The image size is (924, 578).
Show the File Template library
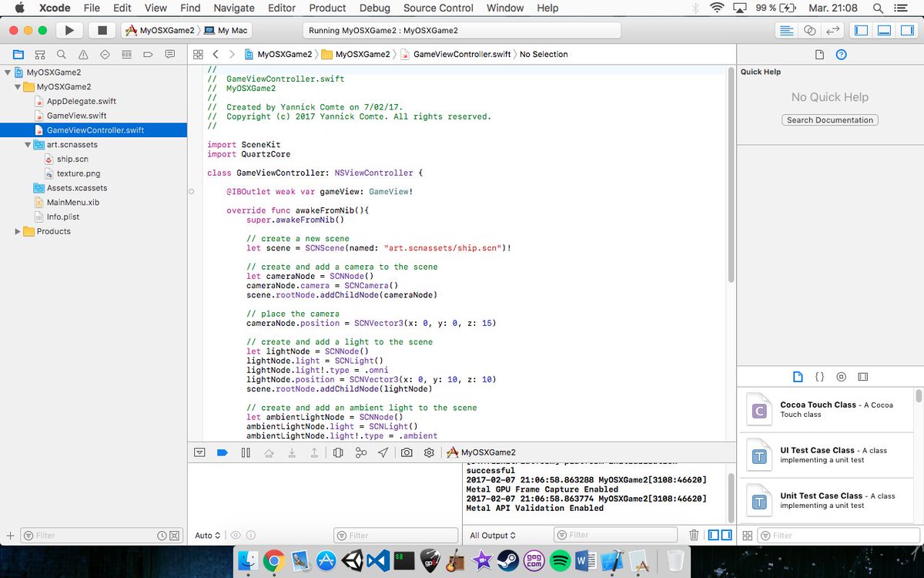tap(798, 377)
